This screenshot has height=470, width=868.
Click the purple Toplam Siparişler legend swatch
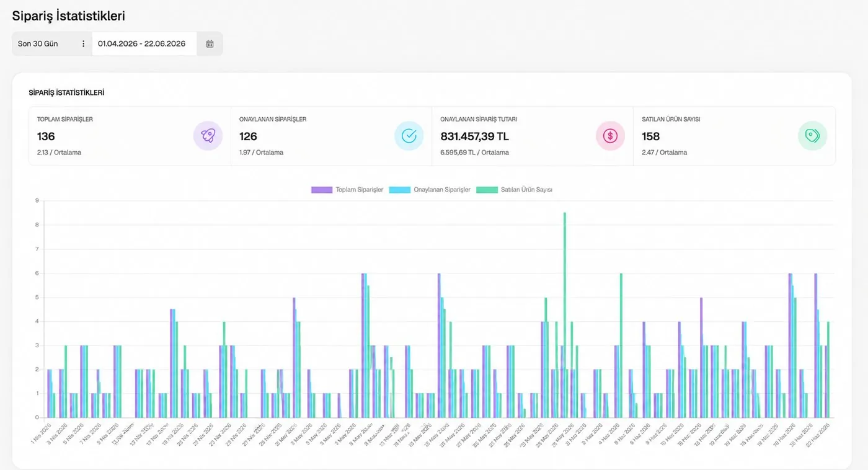(x=321, y=190)
